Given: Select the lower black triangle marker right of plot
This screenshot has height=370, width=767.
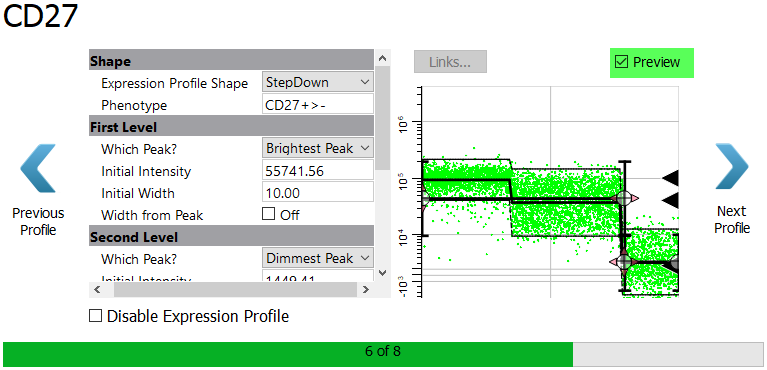Looking at the screenshot, I should (671, 200).
